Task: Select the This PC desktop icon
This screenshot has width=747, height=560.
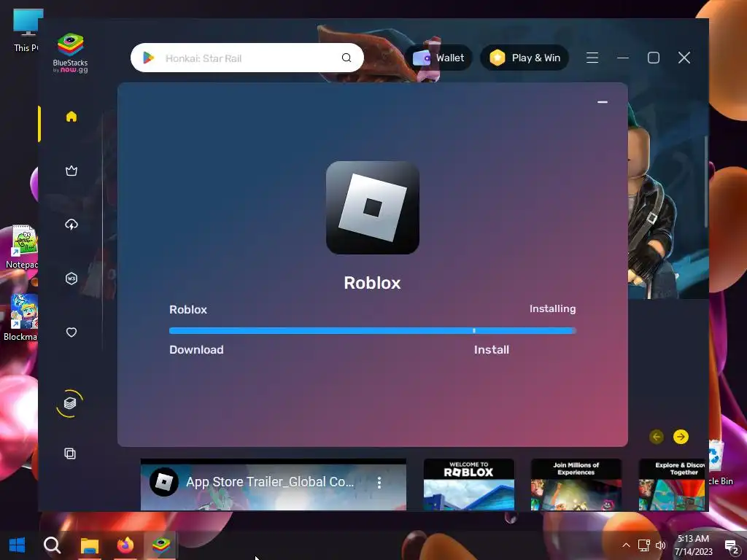Action: [26, 30]
